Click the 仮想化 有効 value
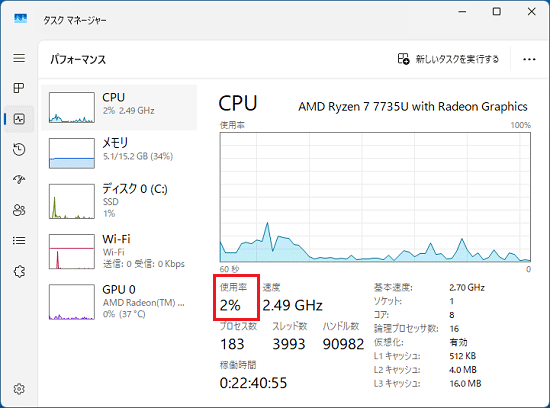This screenshot has height=408, width=550. pyautogui.click(x=458, y=342)
